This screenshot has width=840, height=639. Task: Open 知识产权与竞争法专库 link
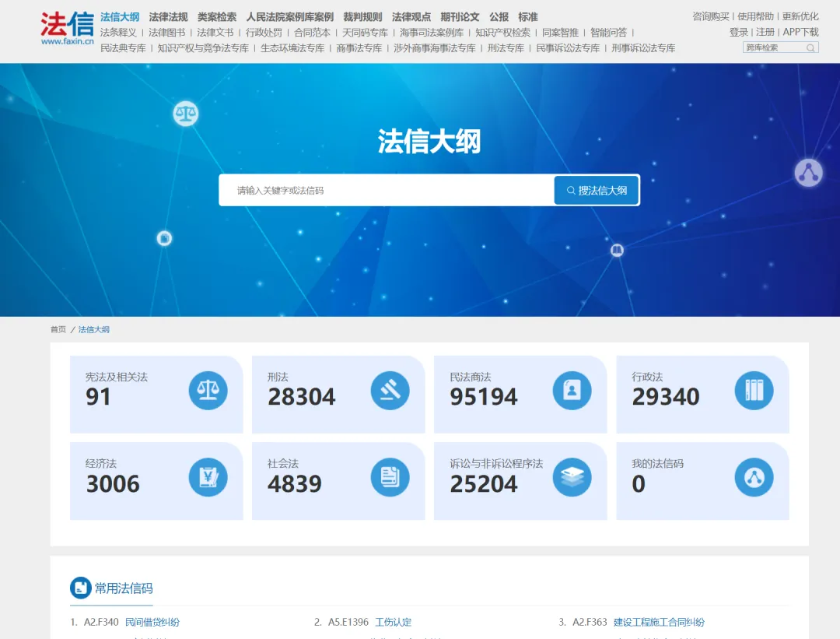(x=203, y=48)
